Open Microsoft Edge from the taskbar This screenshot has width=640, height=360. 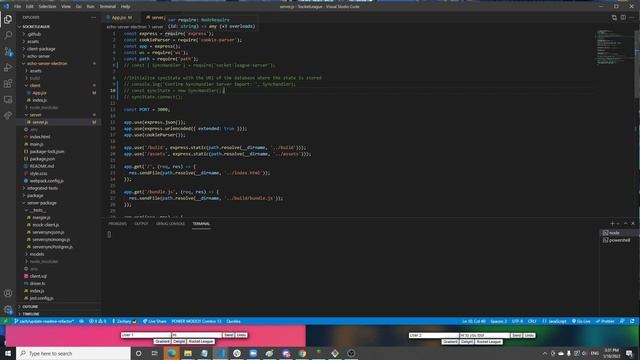(171, 353)
